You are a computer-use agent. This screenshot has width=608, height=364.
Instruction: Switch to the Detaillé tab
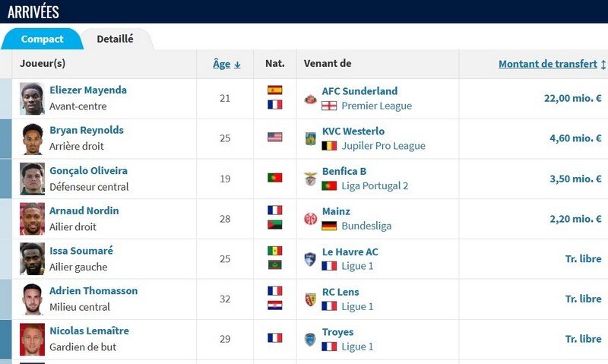pyautogui.click(x=116, y=40)
